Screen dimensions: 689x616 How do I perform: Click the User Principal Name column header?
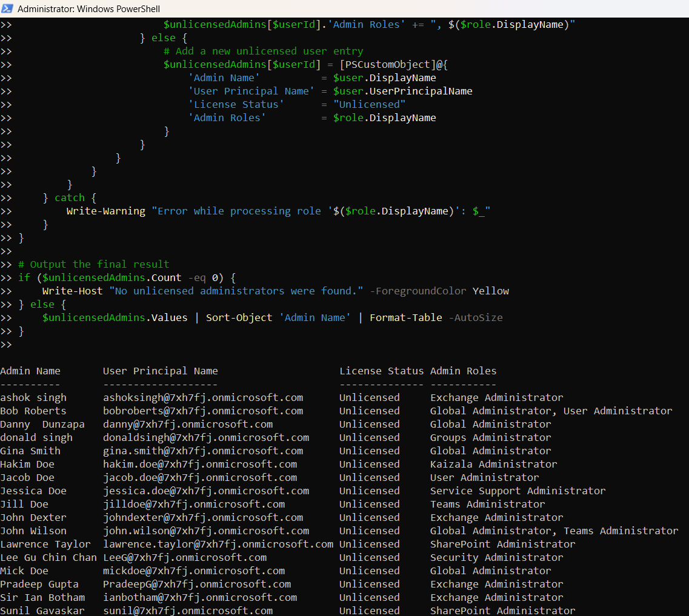tap(160, 371)
